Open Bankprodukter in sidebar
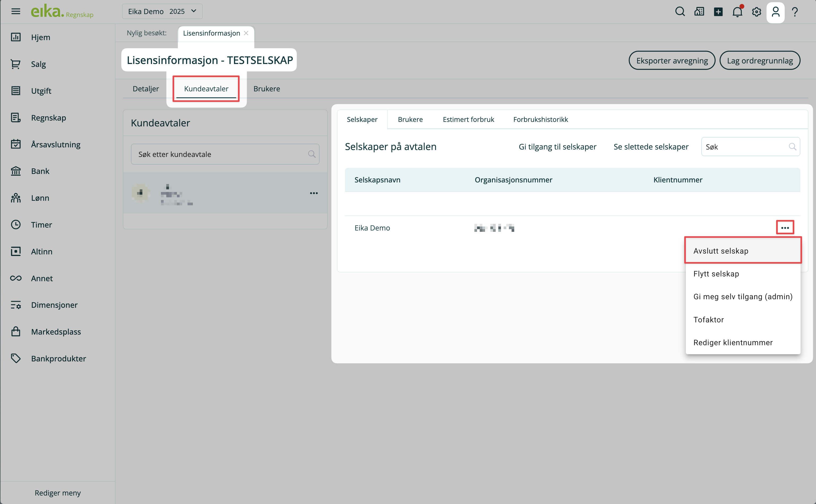The width and height of the screenshot is (816, 504). click(58, 358)
